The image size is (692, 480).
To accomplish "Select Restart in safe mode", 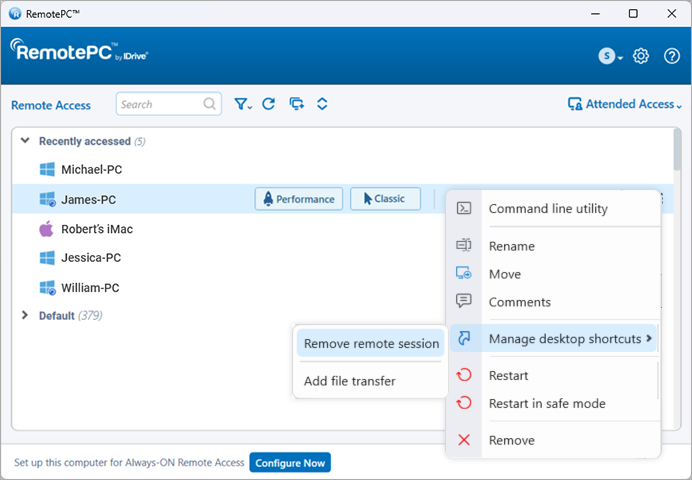I will (546, 404).
